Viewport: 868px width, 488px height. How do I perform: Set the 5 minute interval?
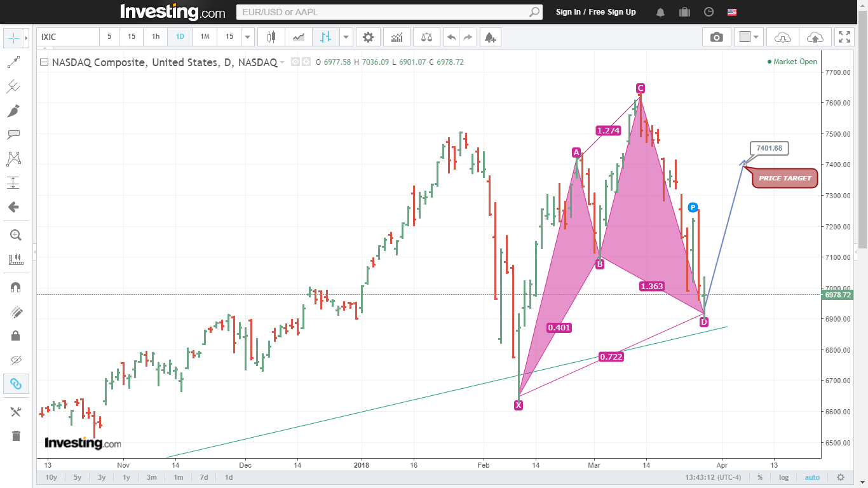(109, 37)
